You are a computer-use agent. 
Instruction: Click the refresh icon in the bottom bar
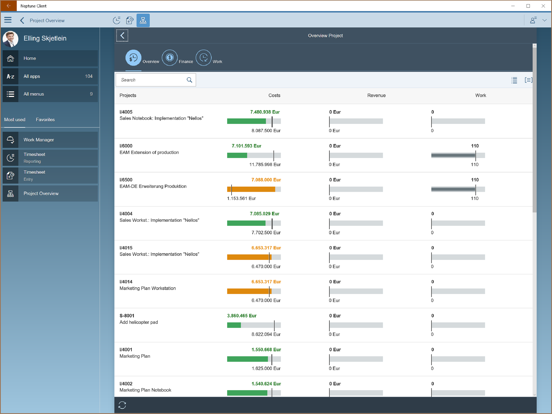tap(122, 405)
